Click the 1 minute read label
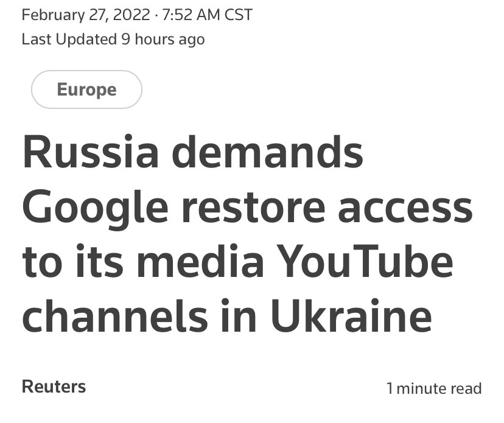Image resolution: width=504 pixels, height=423 pixels. [x=434, y=388]
